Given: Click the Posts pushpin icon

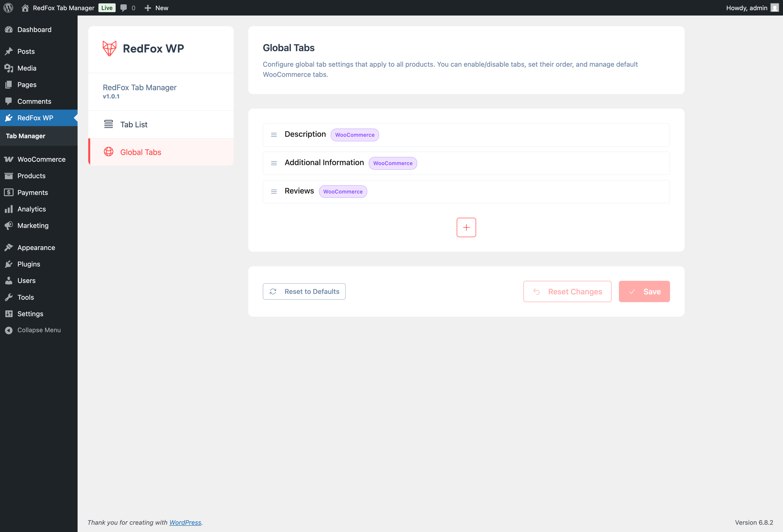Looking at the screenshot, I should (x=9, y=52).
